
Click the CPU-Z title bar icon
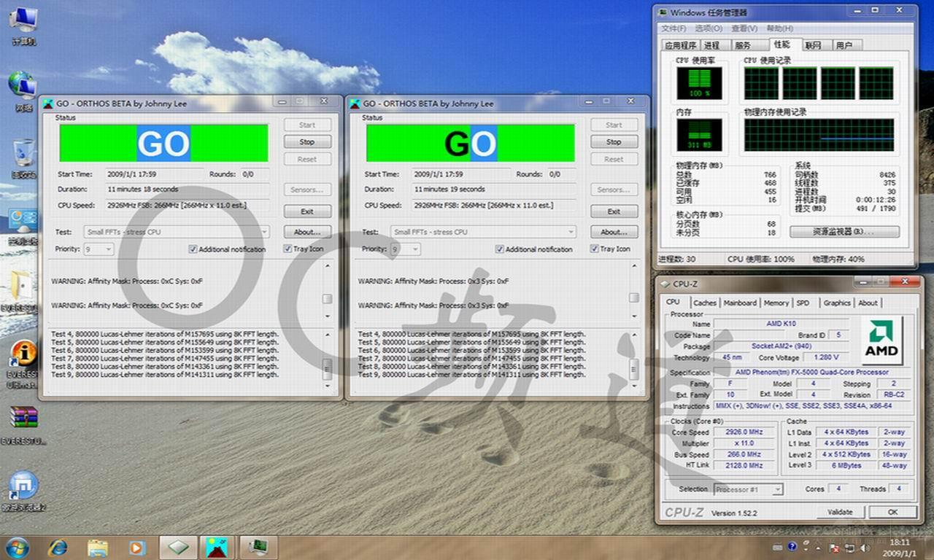(x=665, y=284)
